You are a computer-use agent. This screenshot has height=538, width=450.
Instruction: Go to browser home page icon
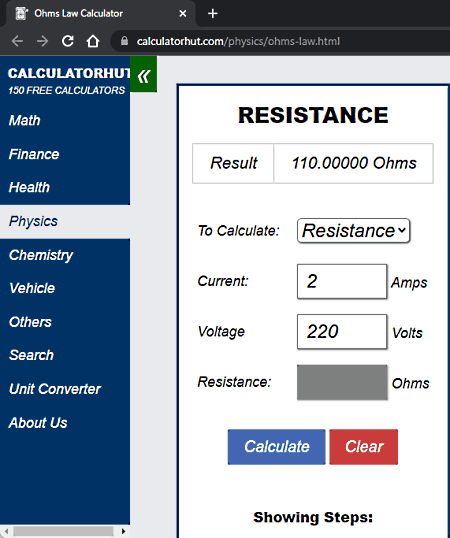pyautogui.click(x=93, y=41)
